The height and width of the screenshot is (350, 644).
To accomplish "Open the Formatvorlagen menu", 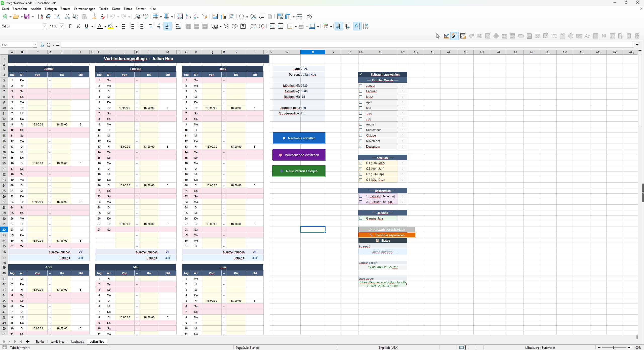I will click(85, 9).
